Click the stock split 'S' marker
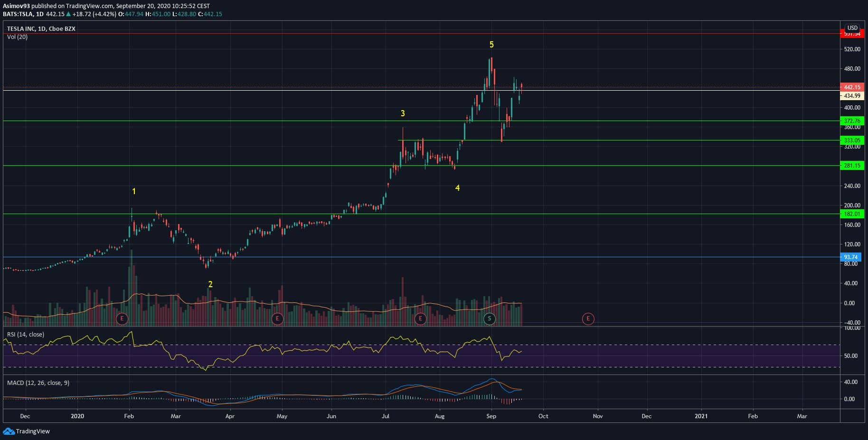Viewport: 868px width, 440px height. (x=490, y=318)
